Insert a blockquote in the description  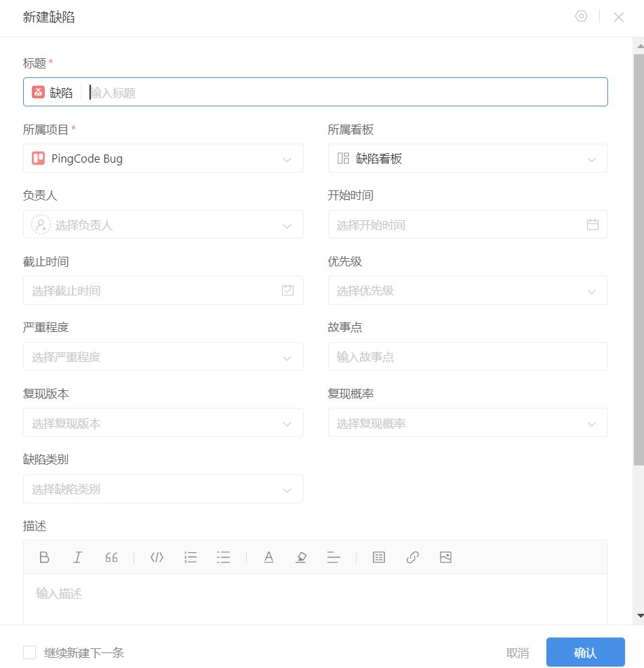pos(111,557)
